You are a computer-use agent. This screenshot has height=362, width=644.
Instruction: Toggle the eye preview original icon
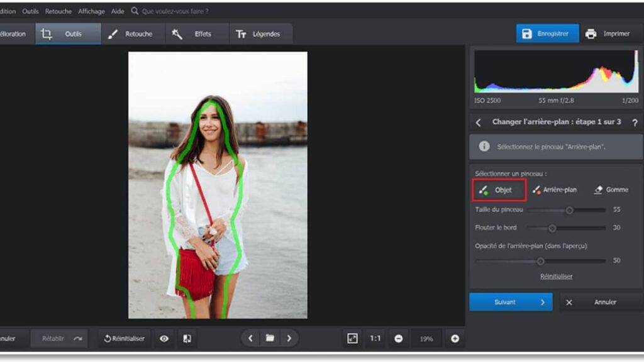[x=164, y=339]
